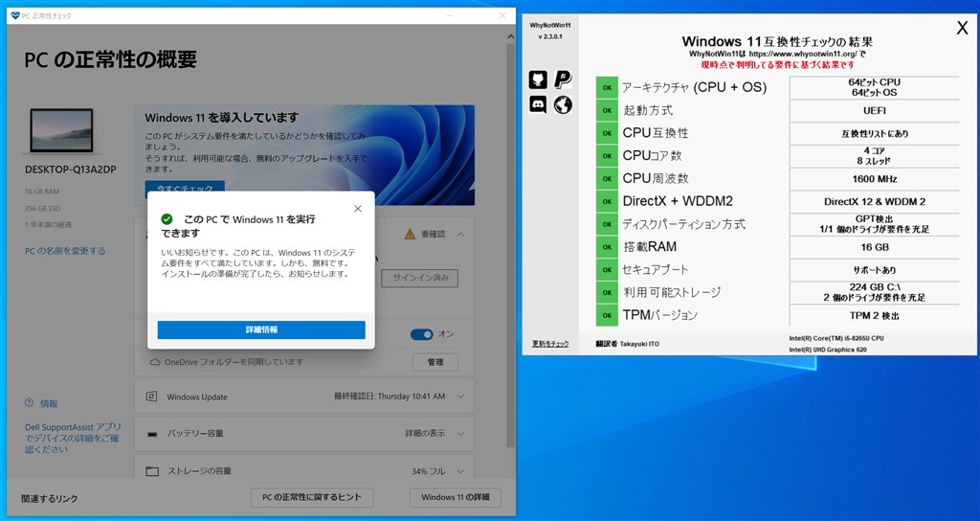
Task: Click Intel(R) Core(TM) i5-8265U CPU text
Action: pyautogui.click(x=836, y=338)
